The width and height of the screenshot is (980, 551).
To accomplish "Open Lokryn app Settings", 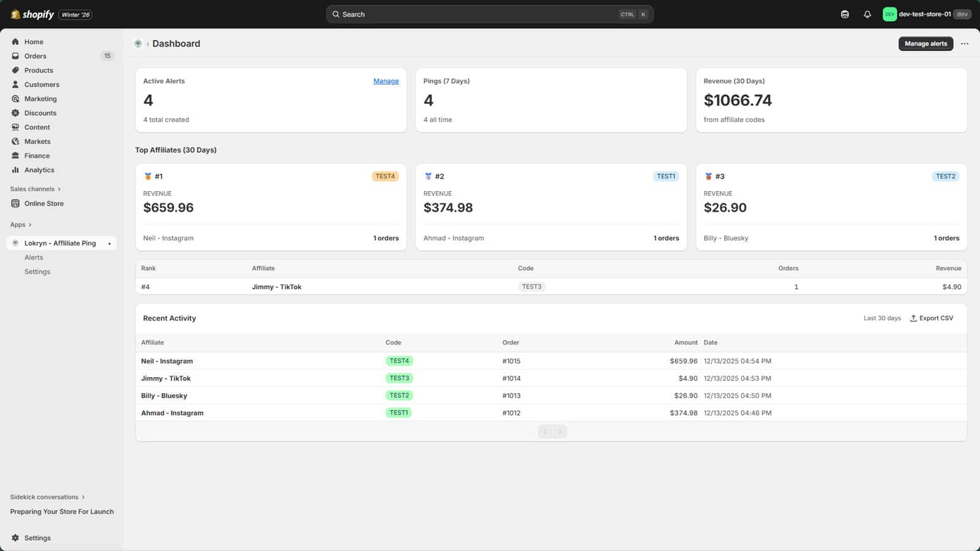I will click(x=37, y=271).
